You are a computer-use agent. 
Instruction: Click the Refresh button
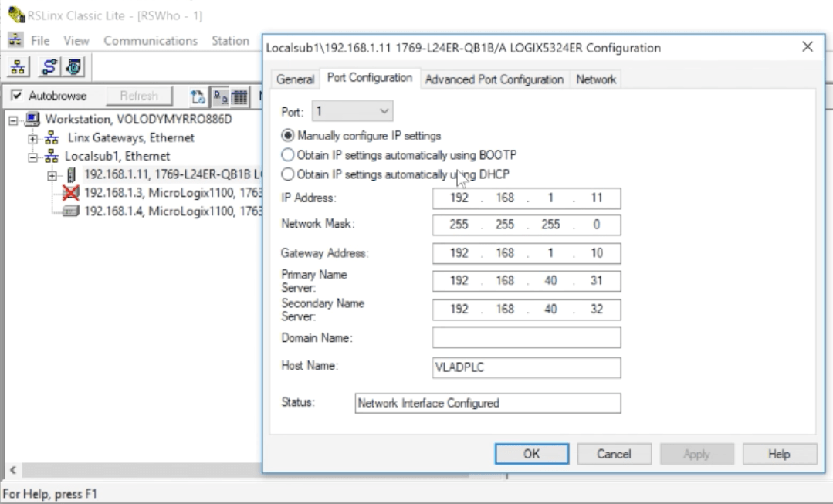click(139, 96)
